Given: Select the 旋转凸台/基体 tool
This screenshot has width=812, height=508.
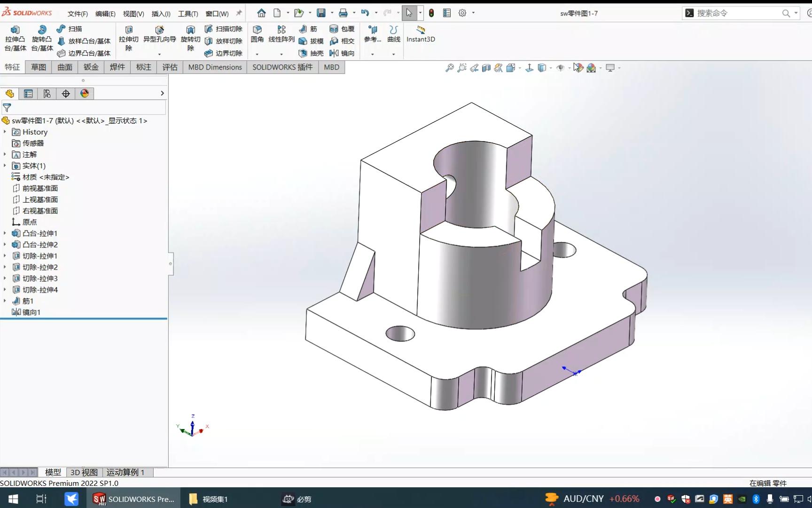Looking at the screenshot, I should click(x=41, y=40).
